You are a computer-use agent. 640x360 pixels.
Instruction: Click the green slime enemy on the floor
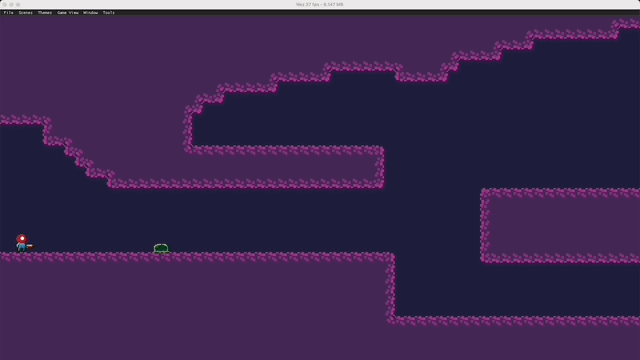click(x=161, y=248)
